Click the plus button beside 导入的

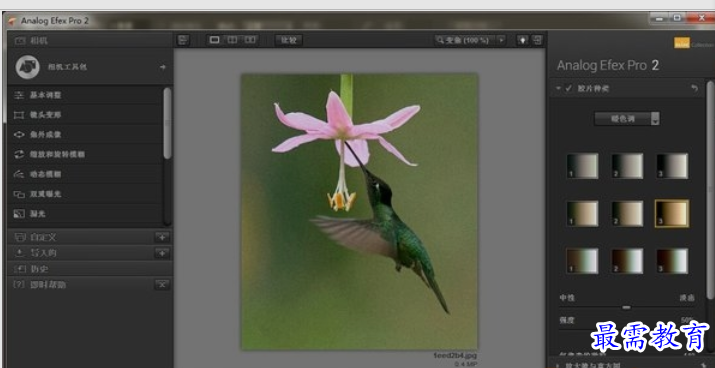tap(162, 253)
